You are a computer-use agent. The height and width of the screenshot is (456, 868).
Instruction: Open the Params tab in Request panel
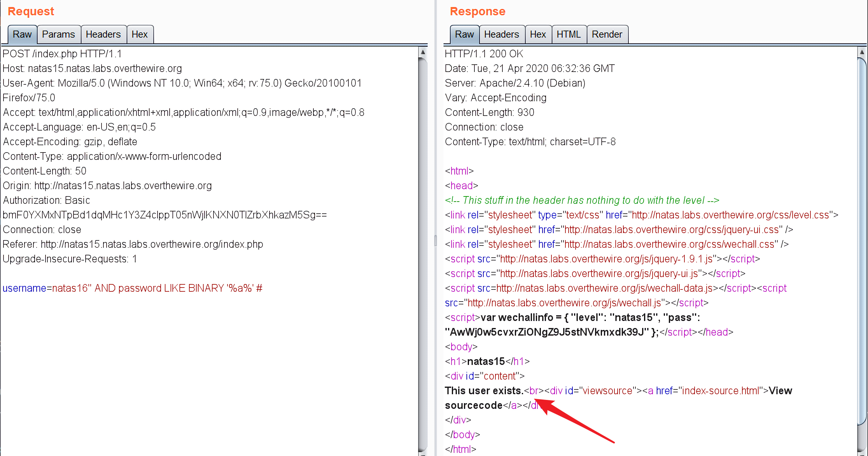click(59, 34)
